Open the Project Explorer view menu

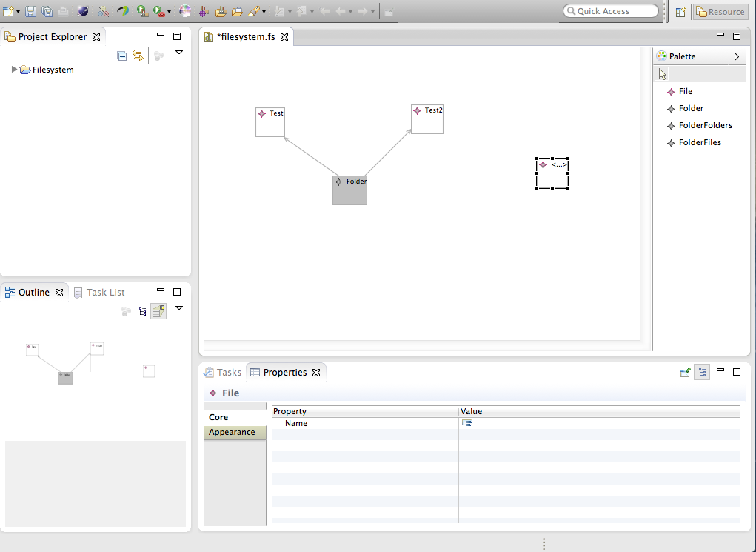click(x=179, y=52)
